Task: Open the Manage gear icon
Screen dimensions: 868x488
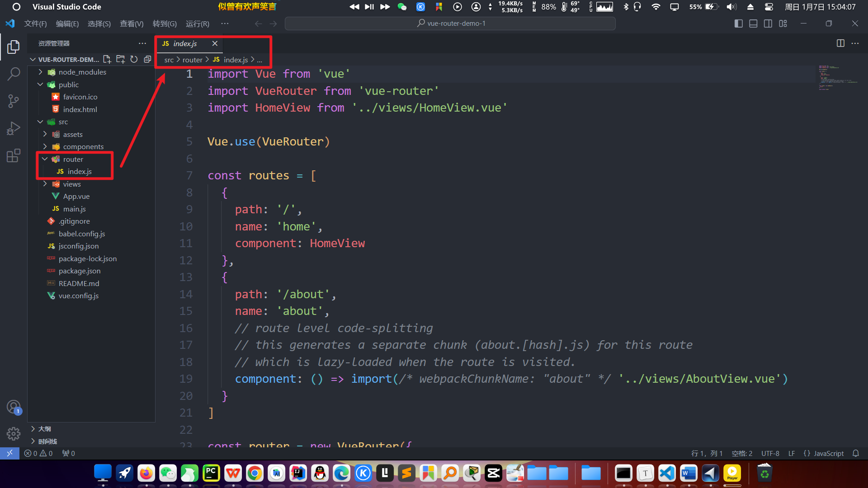Action: point(14,434)
